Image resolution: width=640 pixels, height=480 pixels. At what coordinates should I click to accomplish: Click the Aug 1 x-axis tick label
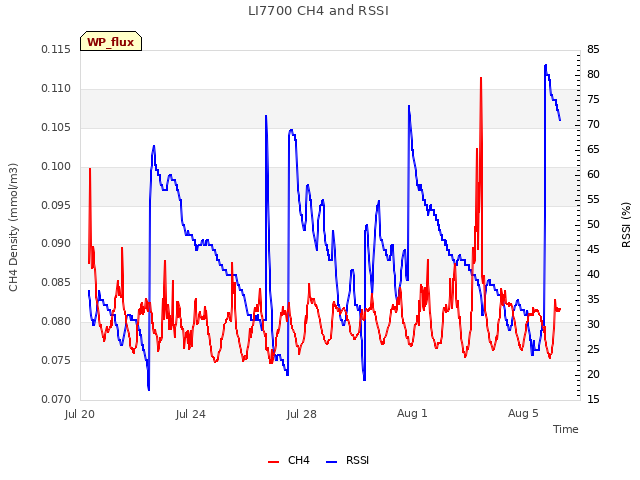tap(412, 413)
